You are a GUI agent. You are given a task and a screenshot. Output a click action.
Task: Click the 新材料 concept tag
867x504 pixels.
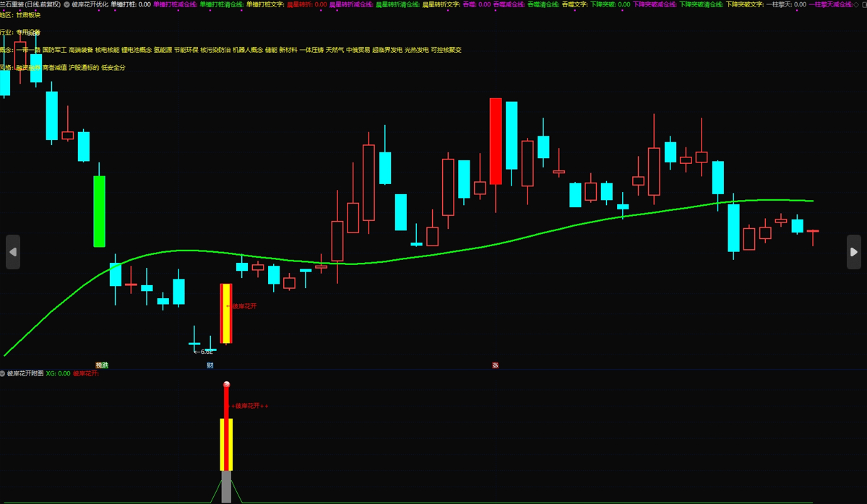[288, 50]
